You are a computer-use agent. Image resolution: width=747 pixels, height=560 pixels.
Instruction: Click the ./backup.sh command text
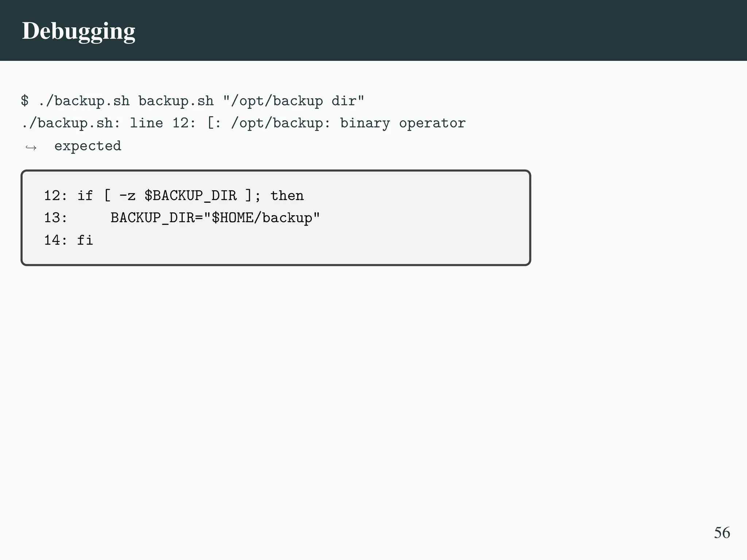click(84, 101)
